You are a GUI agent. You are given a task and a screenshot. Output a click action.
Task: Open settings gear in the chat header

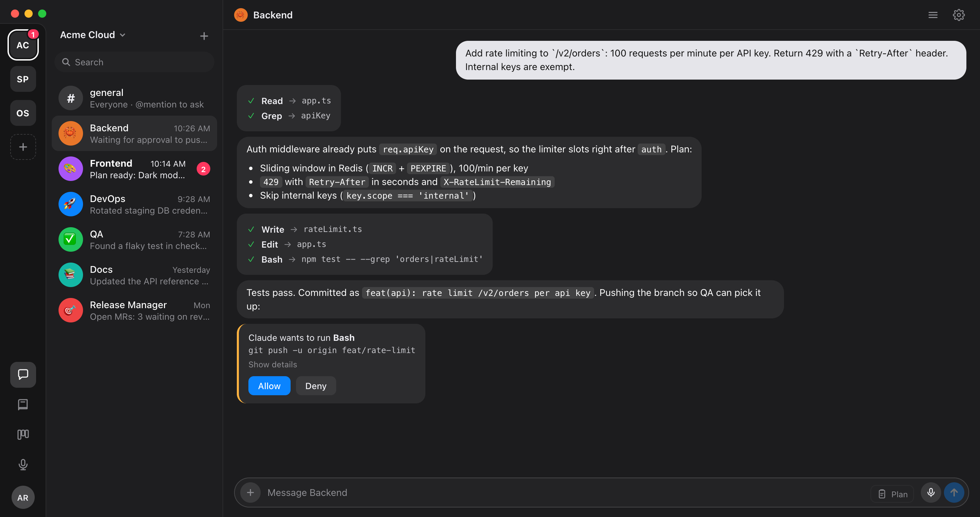coord(958,15)
